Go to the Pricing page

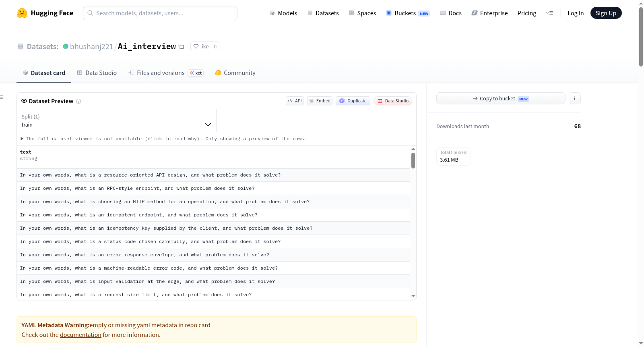tap(527, 13)
